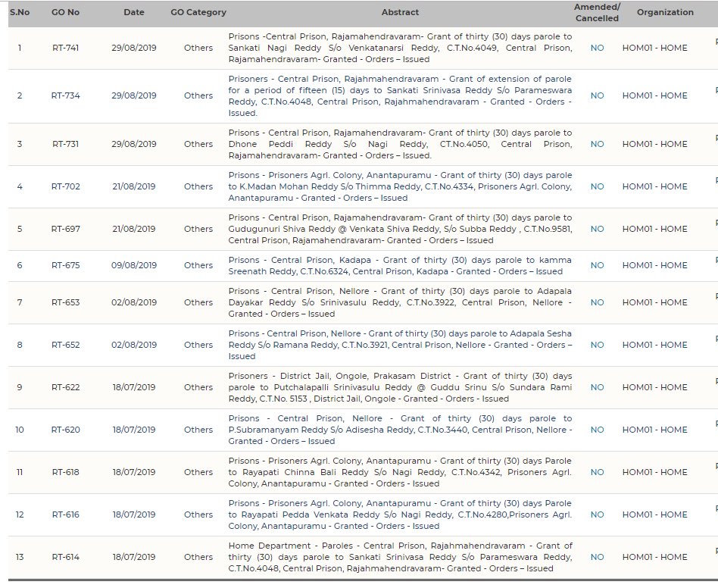Select GO number RT-697
The image size is (718, 588).
(x=65, y=229)
